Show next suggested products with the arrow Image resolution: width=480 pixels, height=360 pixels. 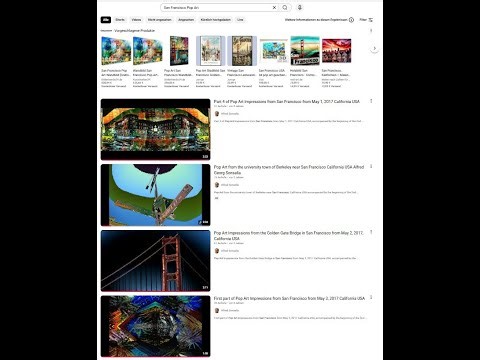(374, 48)
